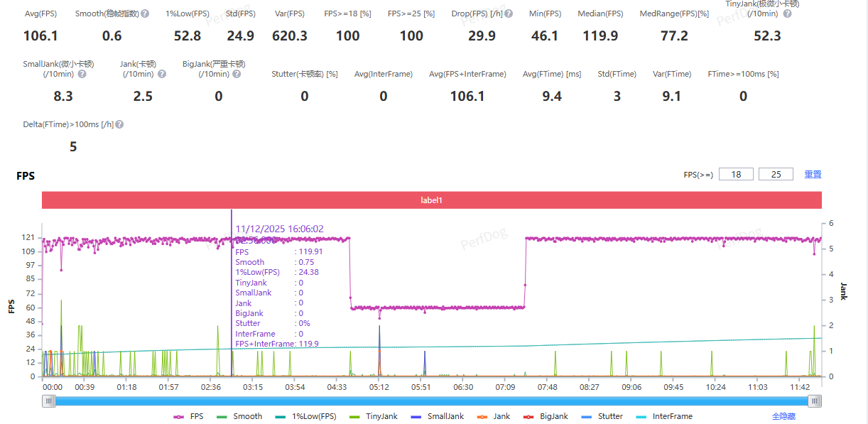868x424 pixels.
Task: Select the red label1 bar
Action: point(431,200)
